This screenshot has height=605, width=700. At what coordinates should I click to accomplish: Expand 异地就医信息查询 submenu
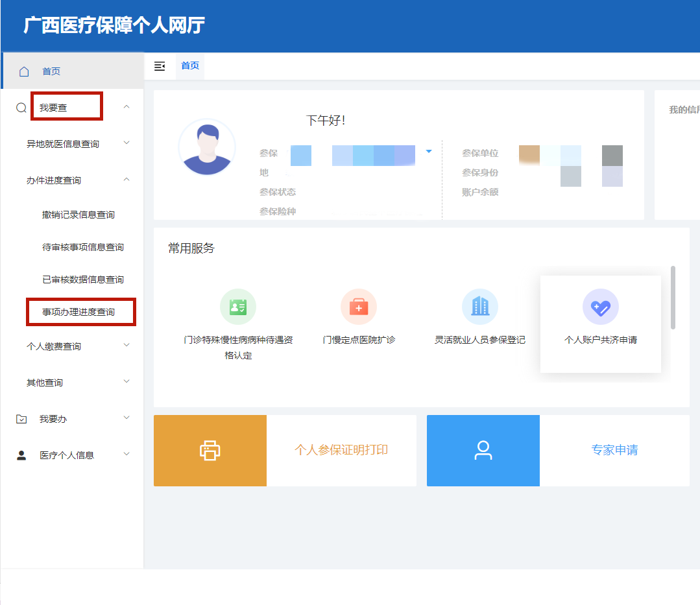coord(127,143)
